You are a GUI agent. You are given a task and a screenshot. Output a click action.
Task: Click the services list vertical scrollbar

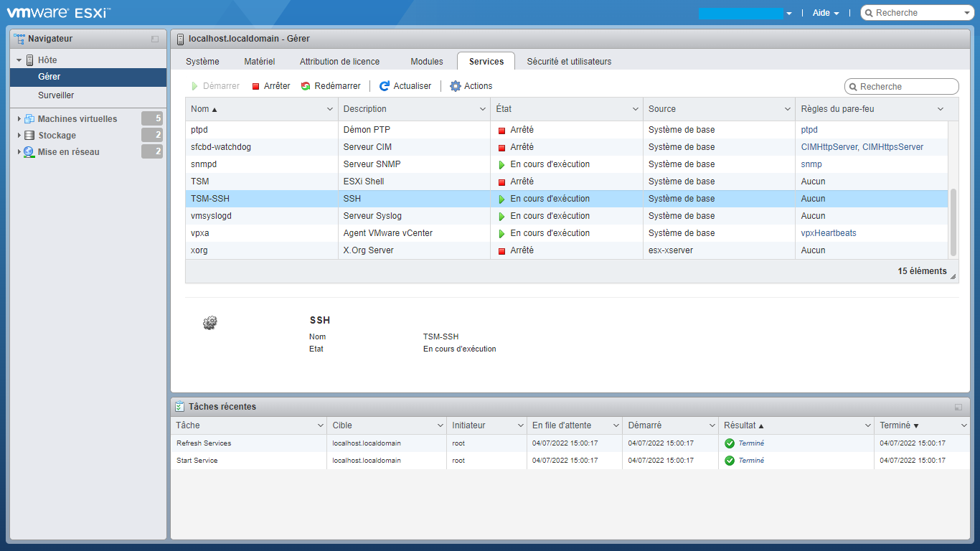coord(953,222)
